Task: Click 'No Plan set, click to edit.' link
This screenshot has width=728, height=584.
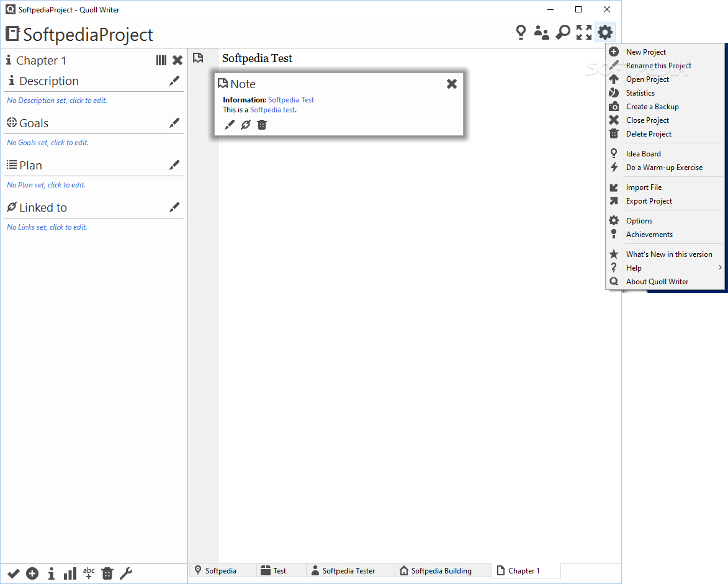Action: (x=46, y=185)
